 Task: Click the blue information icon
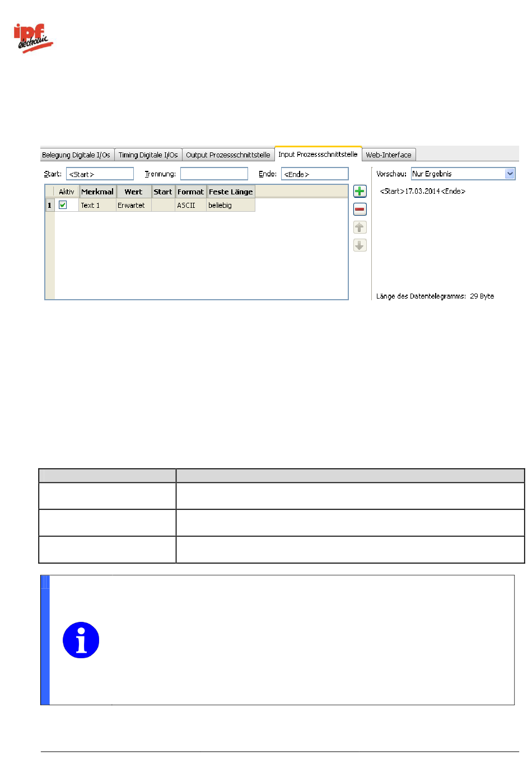pyautogui.click(x=81, y=640)
